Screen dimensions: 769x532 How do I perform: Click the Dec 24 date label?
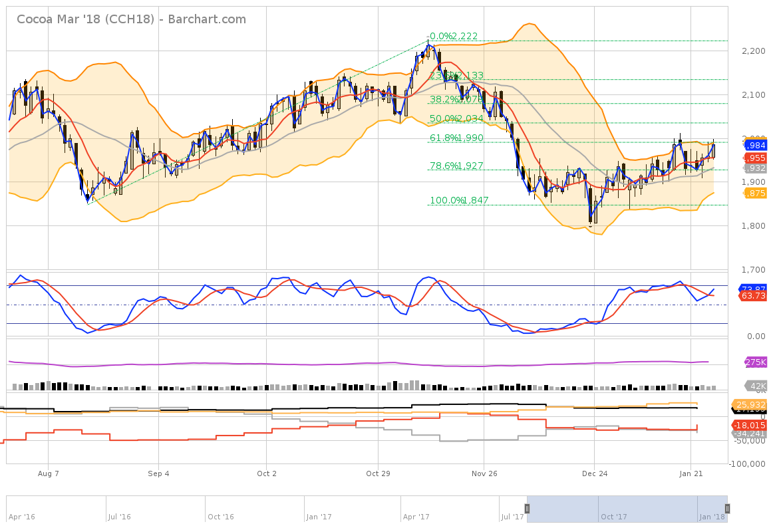[595, 473]
